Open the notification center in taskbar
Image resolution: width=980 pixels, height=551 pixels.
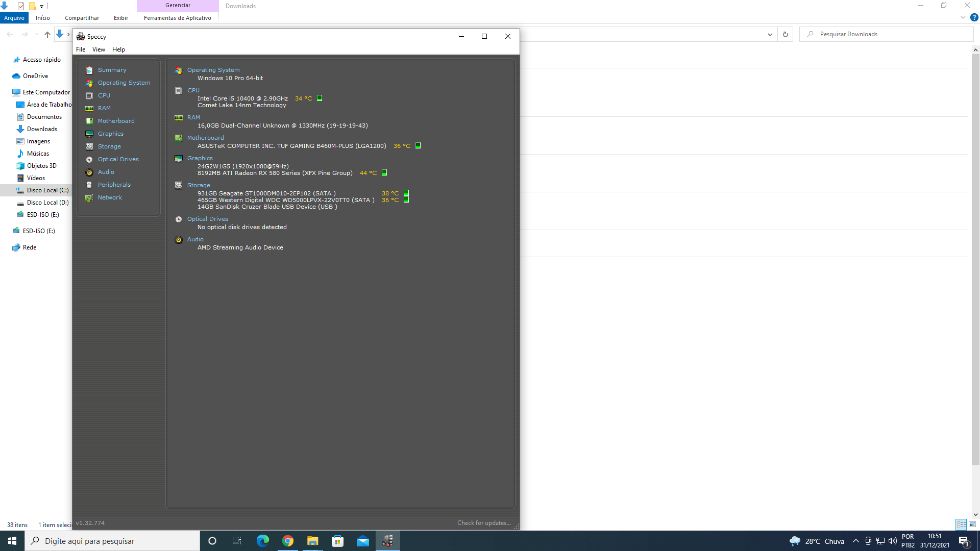coord(964,541)
